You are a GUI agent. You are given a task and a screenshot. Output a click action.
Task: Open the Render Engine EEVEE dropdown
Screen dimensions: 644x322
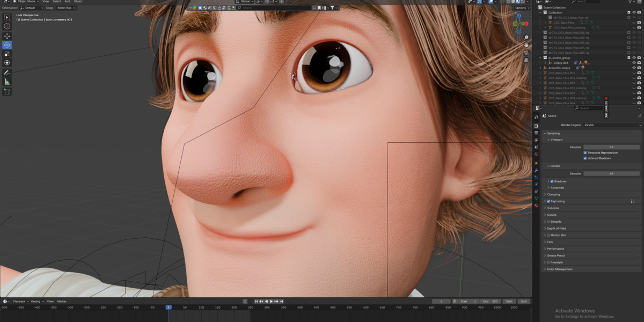[612, 125]
